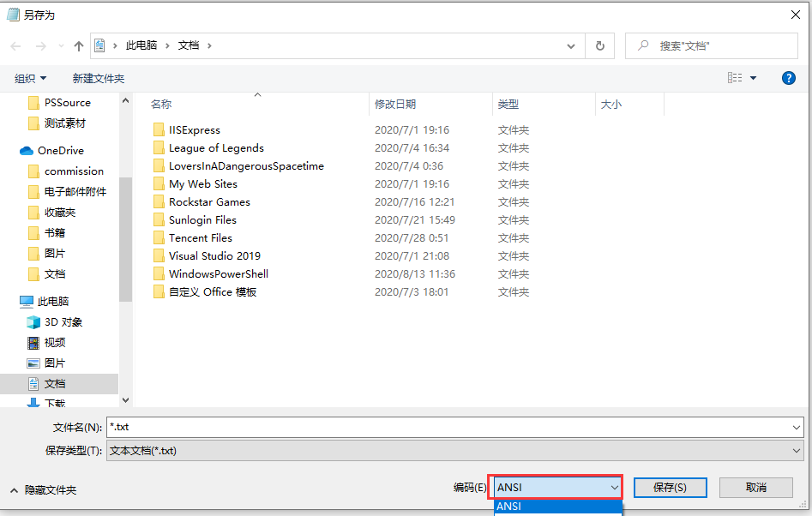812x516 pixels.
Task: Click the 保存(S) button
Action: [x=671, y=488]
